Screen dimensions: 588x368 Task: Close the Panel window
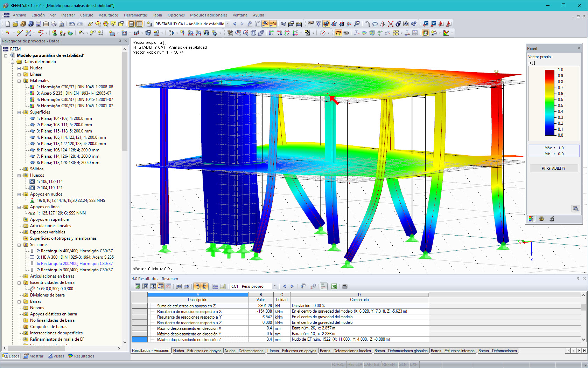(579, 48)
